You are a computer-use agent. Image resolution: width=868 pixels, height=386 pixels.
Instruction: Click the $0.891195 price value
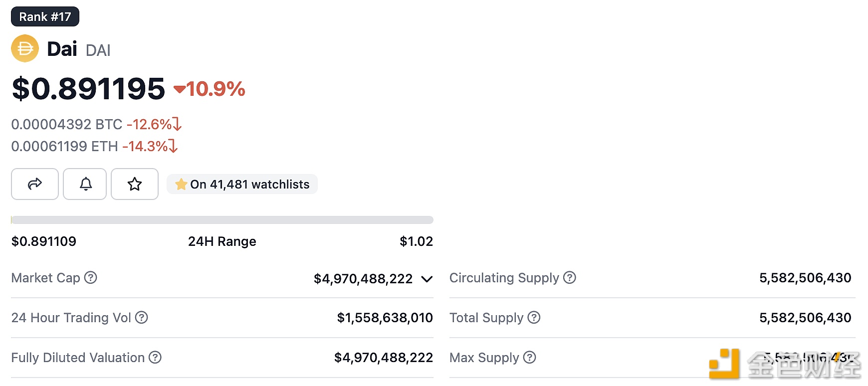pos(88,89)
